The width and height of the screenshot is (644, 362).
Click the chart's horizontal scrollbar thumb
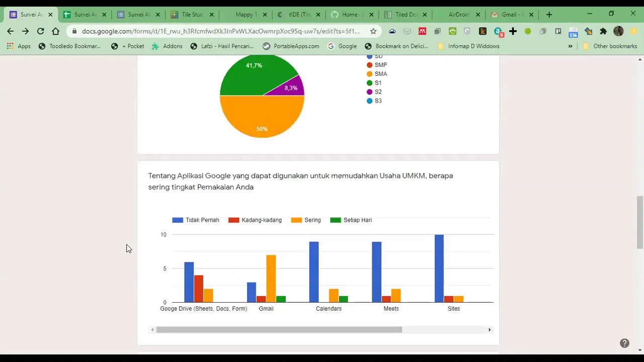point(279,330)
